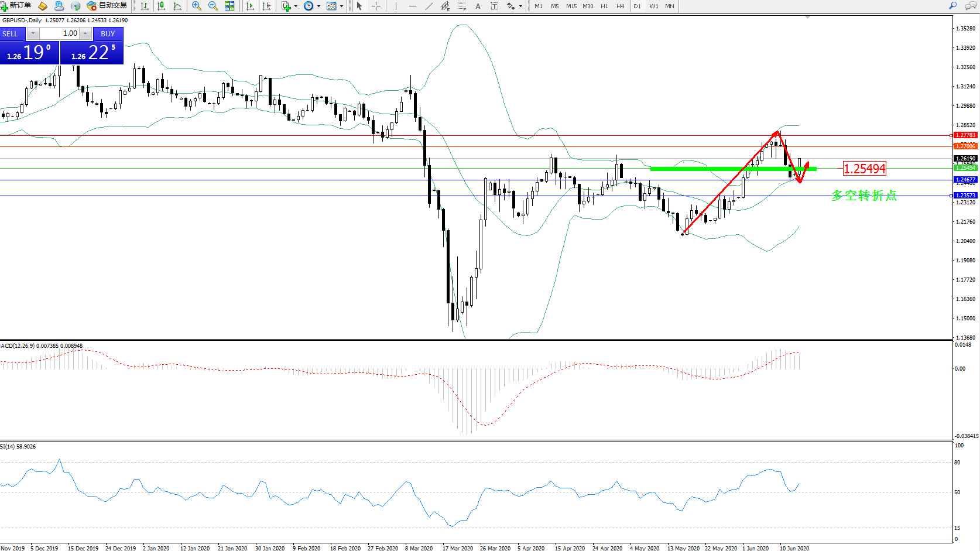Click the zoom out magnifier icon
Image resolution: width=980 pixels, height=551 pixels.
pyautogui.click(x=213, y=6)
